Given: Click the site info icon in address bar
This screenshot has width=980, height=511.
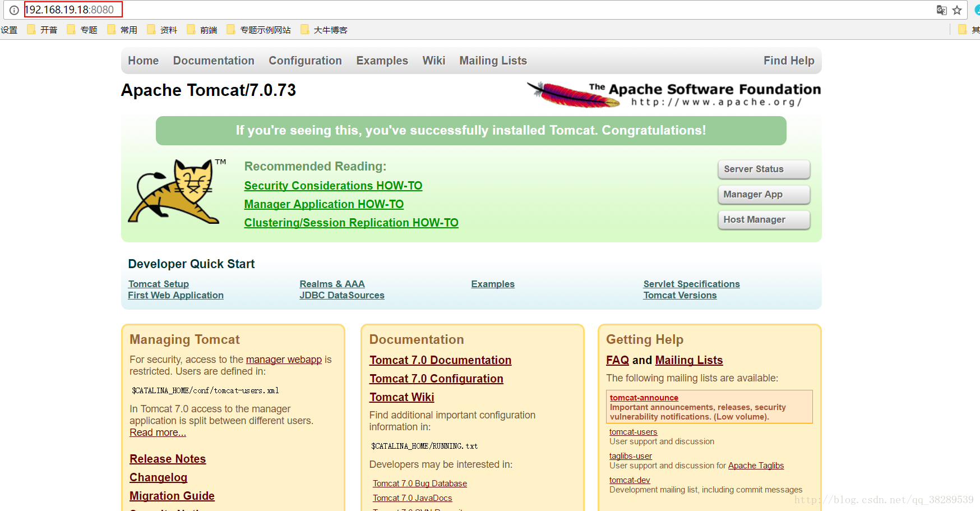Looking at the screenshot, I should [x=14, y=10].
